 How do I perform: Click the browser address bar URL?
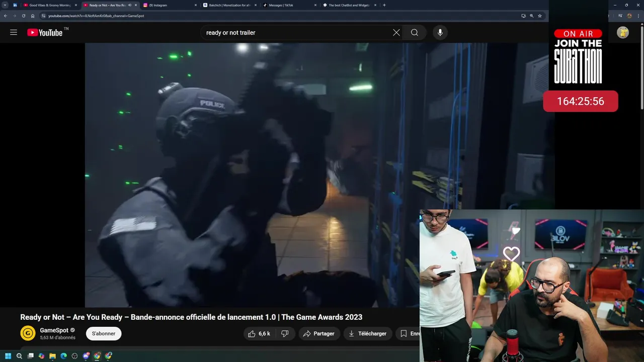(x=96, y=16)
